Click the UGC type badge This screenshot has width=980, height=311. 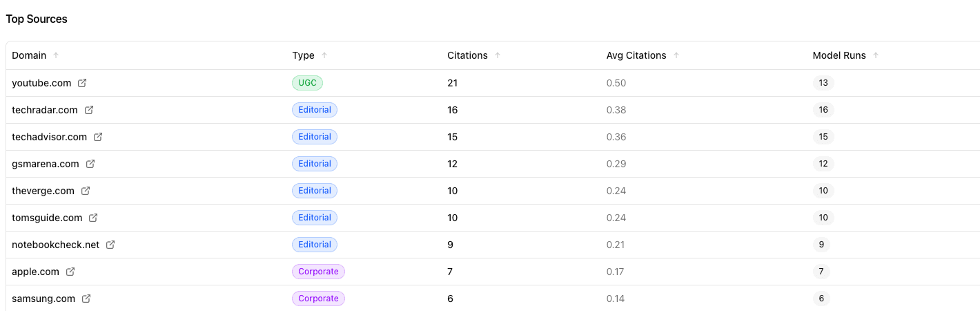[x=307, y=83]
